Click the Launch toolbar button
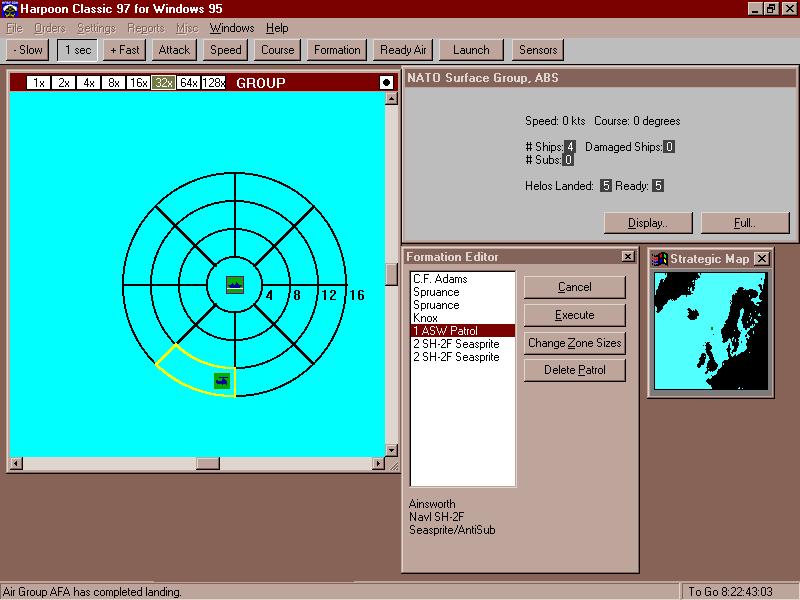This screenshot has height=600, width=800. coord(471,50)
